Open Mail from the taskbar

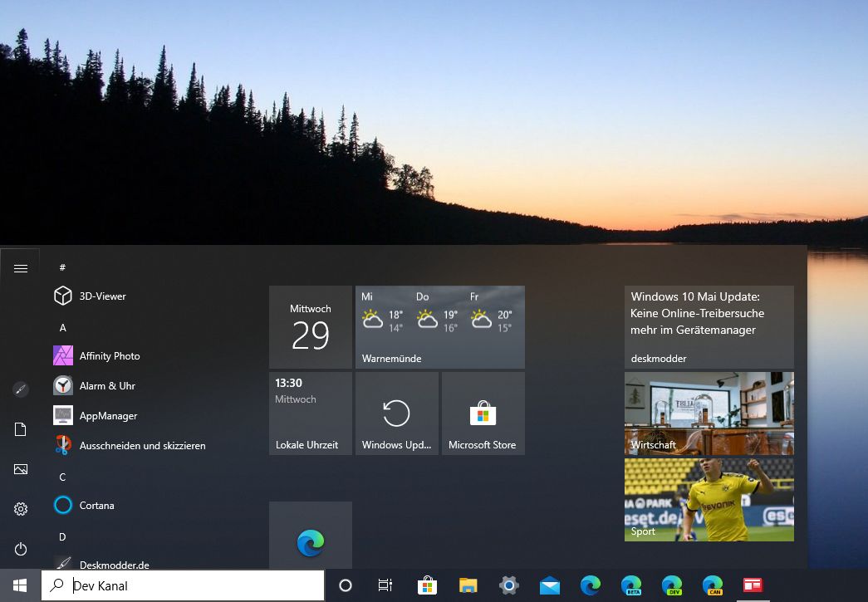point(550,585)
